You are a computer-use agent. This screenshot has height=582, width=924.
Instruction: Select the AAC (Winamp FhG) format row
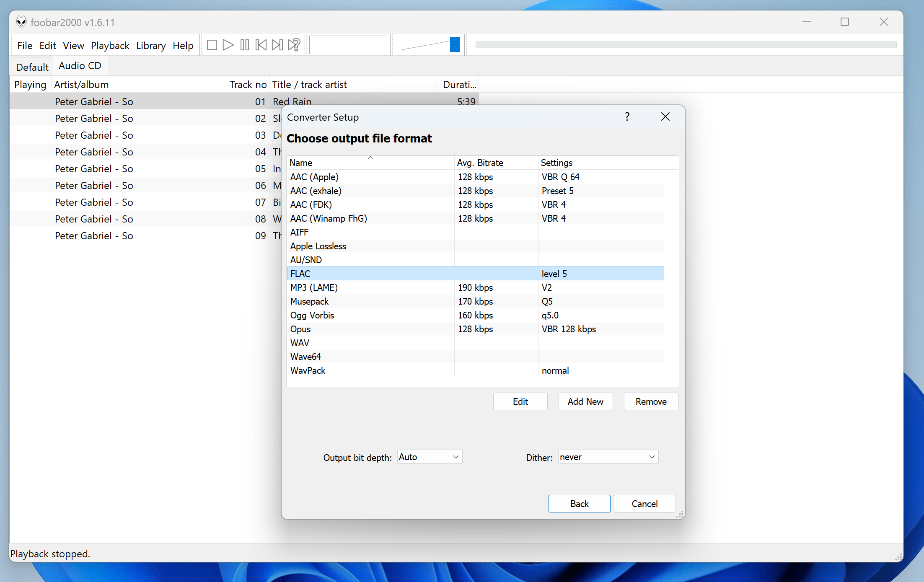pos(475,218)
